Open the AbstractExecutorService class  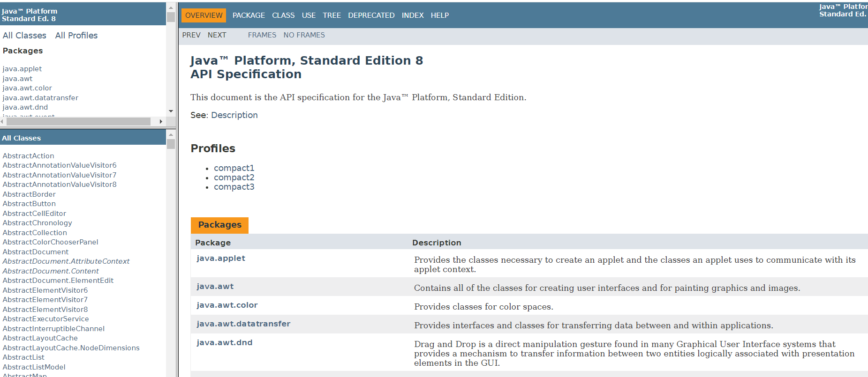[x=45, y=319]
